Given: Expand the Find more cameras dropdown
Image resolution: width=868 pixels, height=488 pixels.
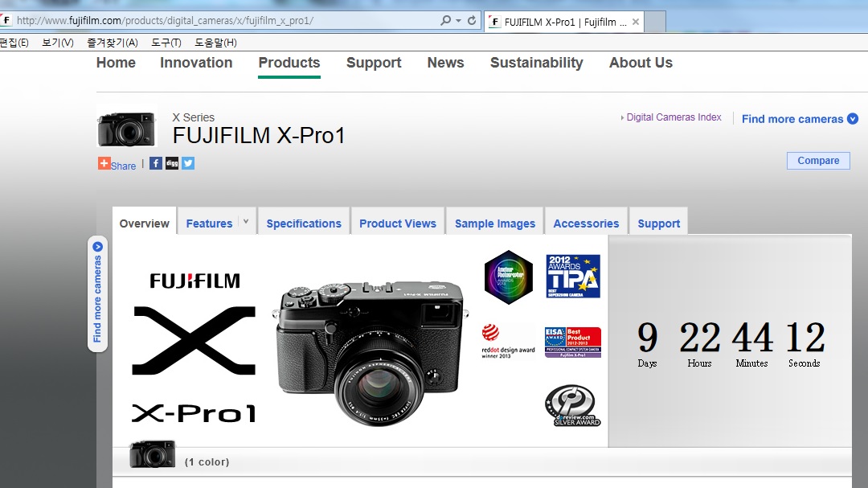Looking at the screenshot, I should pyautogui.click(x=800, y=119).
